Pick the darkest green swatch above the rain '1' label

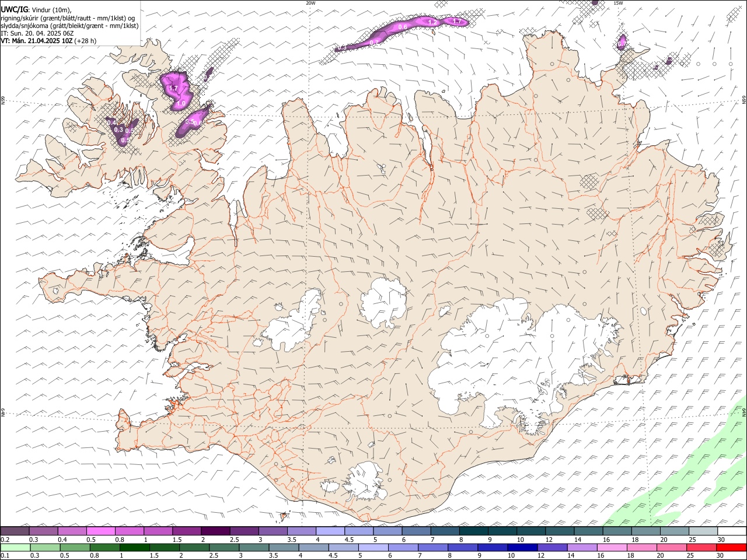[x=134, y=547]
